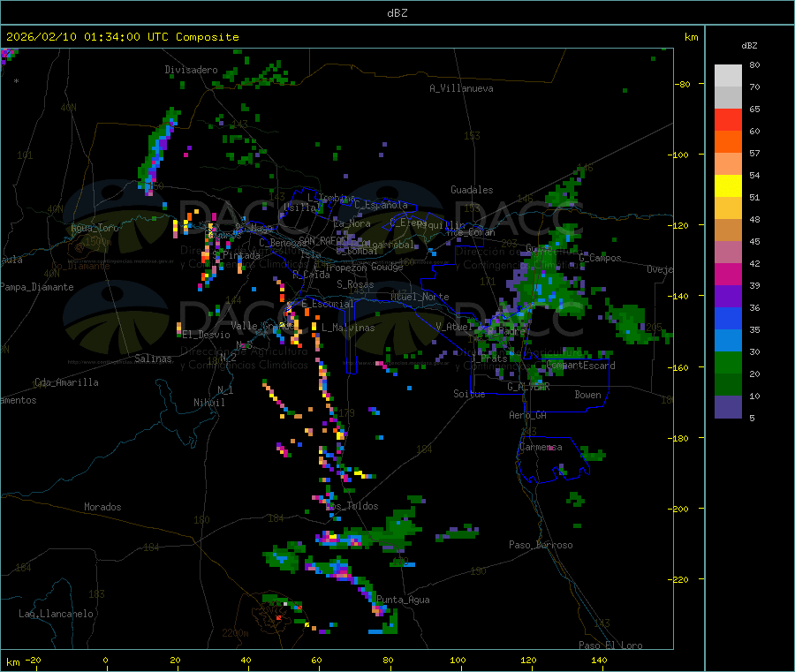Click the G_Campos map label
Image resolution: width=795 pixels, height=672 pixels.
(x=600, y=258)
